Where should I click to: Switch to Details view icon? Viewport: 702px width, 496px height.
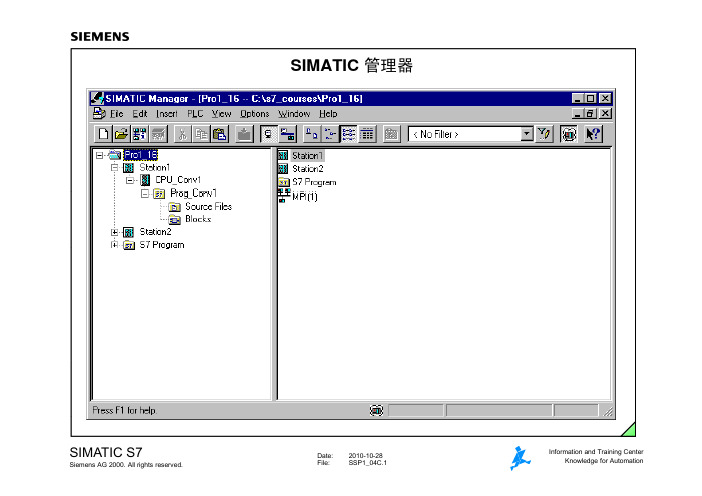click(367, 134)
